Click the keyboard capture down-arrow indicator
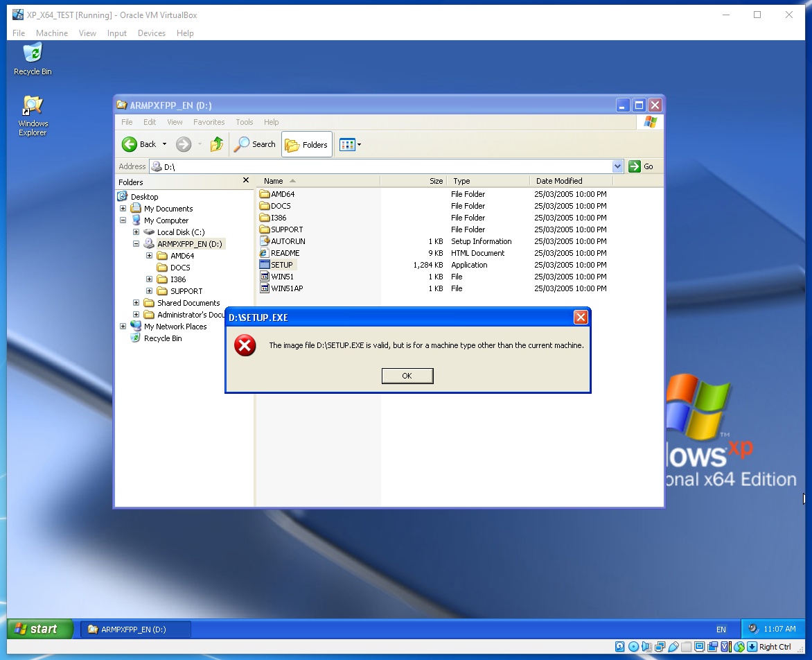 (752, 647)
